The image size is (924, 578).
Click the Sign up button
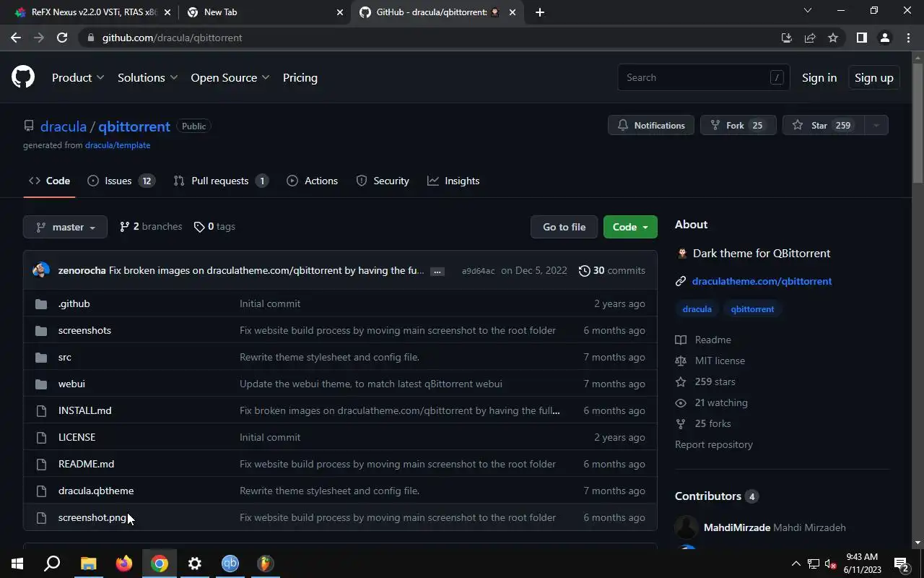click(873, 77)
